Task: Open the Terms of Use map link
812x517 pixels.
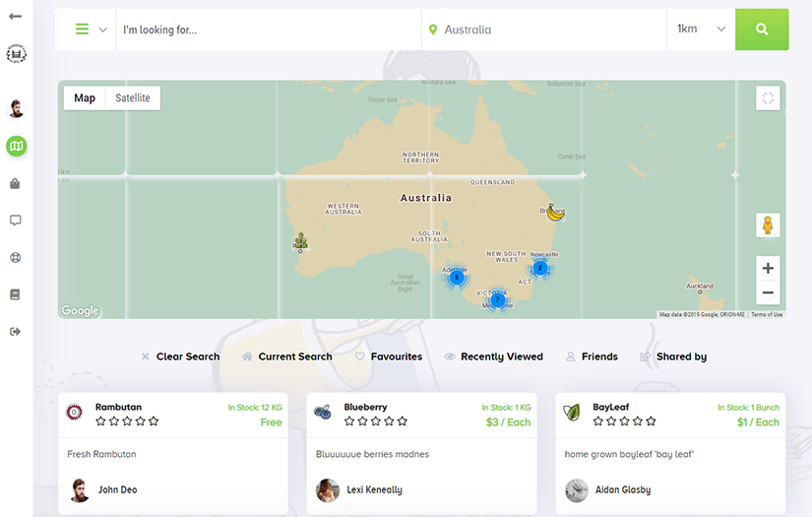Action: (x=767, y=314)
